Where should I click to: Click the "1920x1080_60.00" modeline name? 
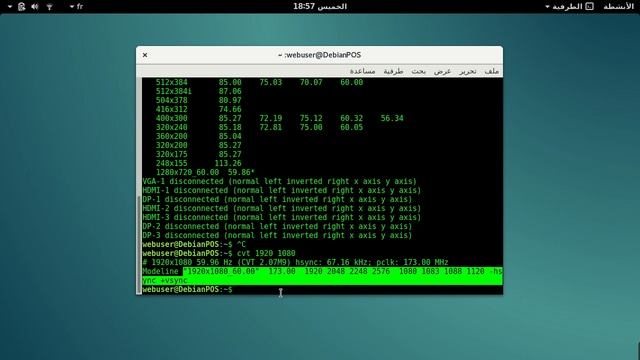click(221, 271)
